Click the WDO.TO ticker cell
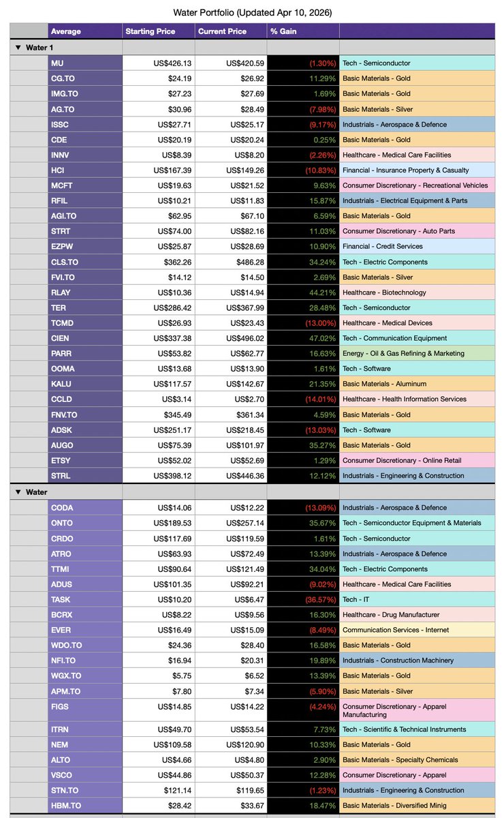The width and height of the screenshot is (504, 818). click(86, 646)
